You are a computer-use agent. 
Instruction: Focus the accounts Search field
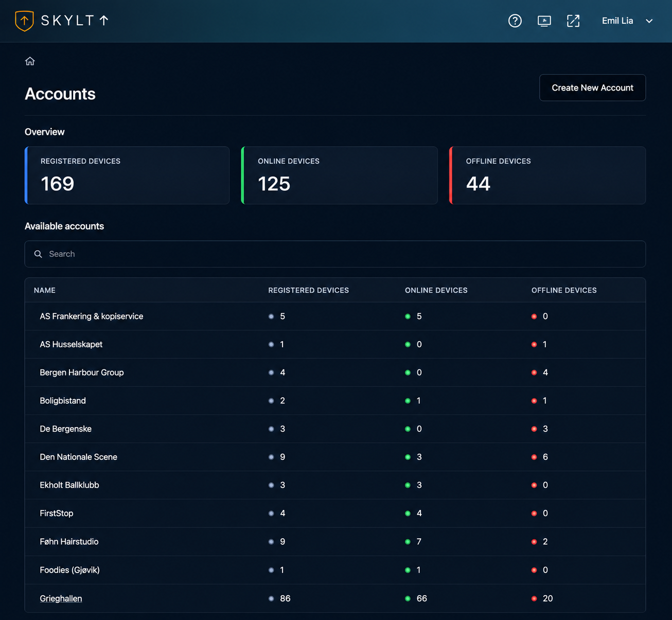[335, 254]
